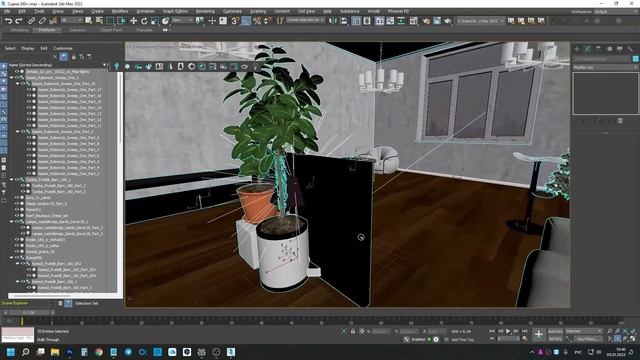The width and height of the screenshot is (640, 360).
Task: Activate the Select Object tool
Action: point(89,20)
